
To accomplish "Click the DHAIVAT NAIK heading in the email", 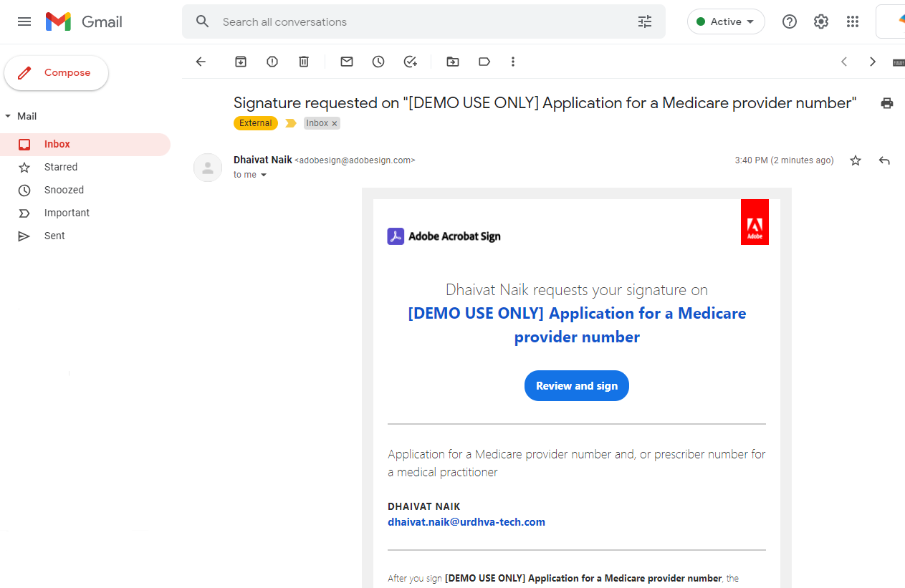I will [424, 506].
